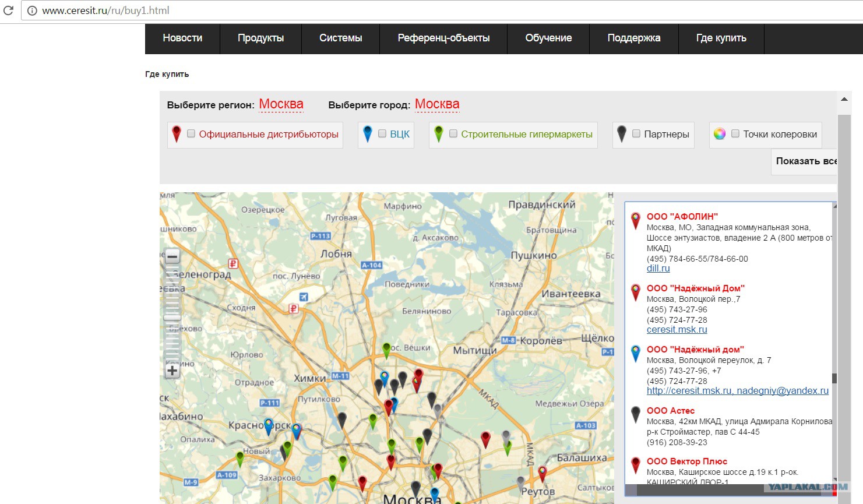Click the black pin next to ООО Астес
This screenshot has width=863, height=504.
(636, 414)
